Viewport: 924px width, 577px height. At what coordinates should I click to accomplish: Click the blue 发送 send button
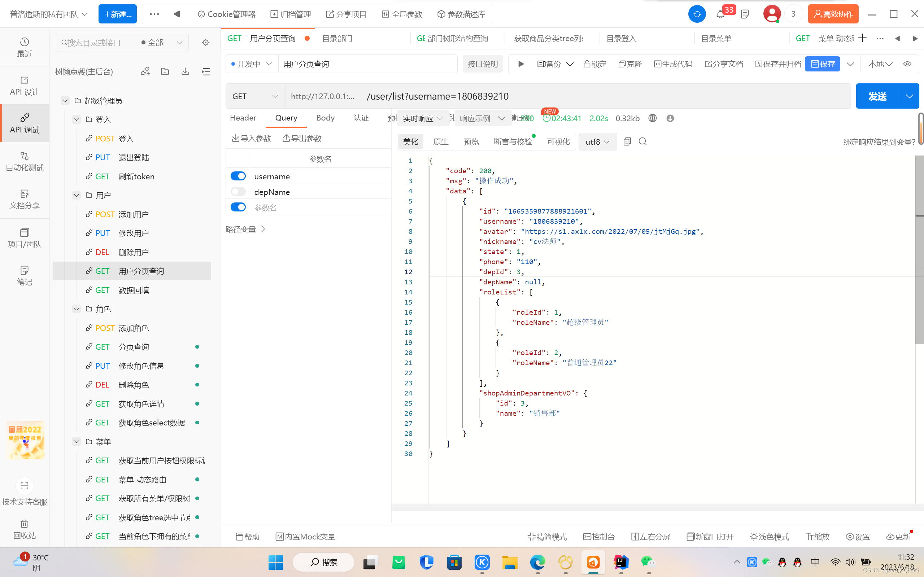tap(877, 96)
